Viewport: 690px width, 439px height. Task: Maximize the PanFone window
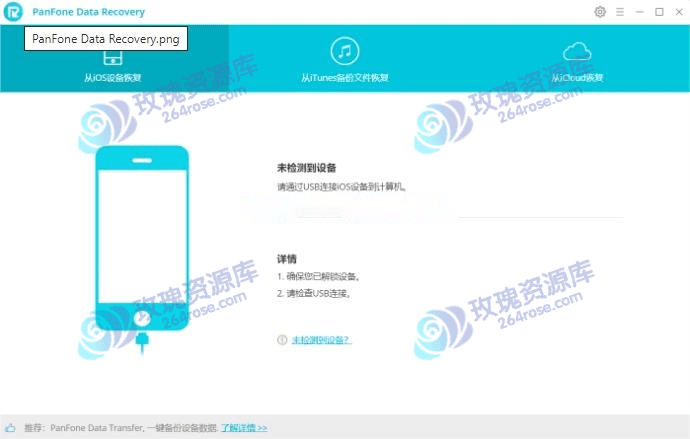tap(659, 12)
